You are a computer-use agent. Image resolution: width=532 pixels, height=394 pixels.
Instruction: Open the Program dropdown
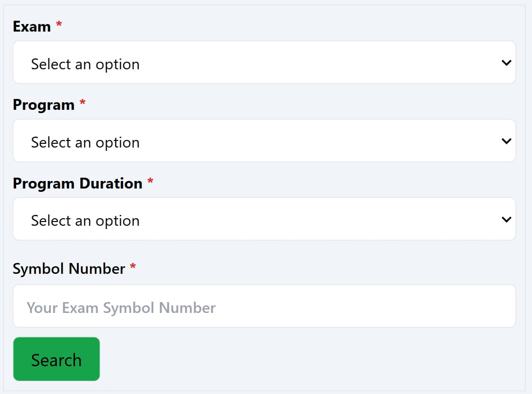point(264,140)
